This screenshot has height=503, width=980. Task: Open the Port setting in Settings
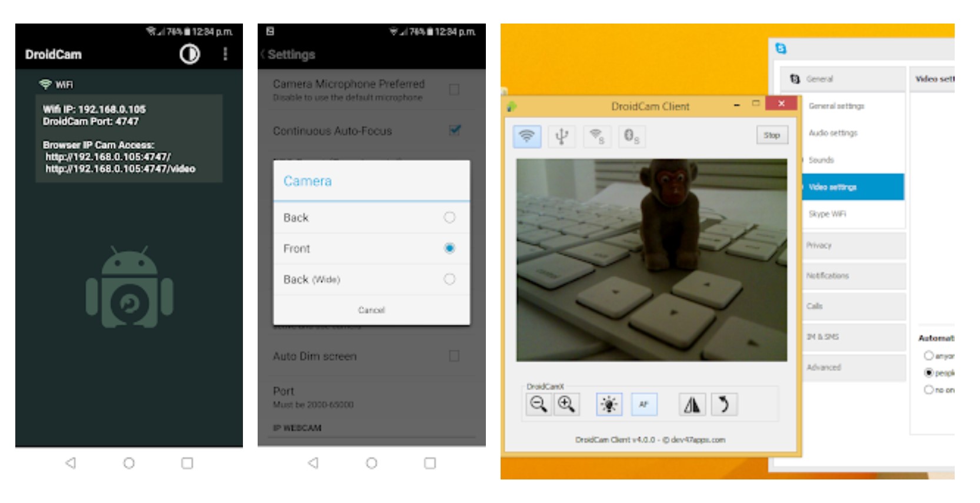[x=371, y=397]
